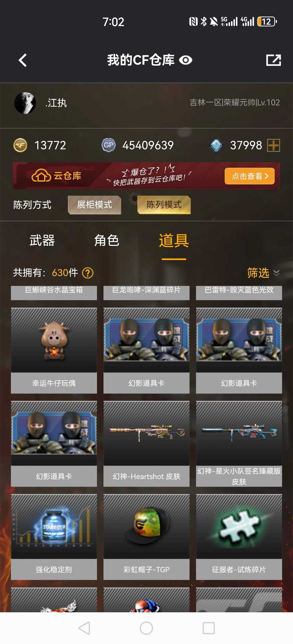Tap the back arrow icon
Image resolution: width=293 pixels, height=644 pixels.
[x=23, y=60]
